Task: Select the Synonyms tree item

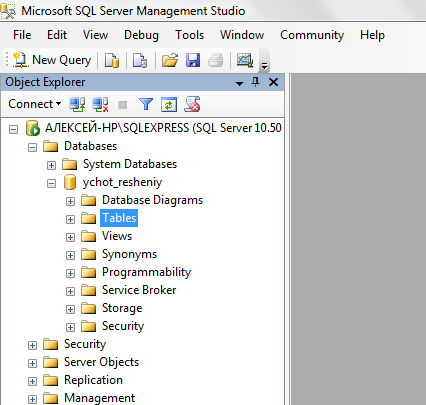Action: 129,254
